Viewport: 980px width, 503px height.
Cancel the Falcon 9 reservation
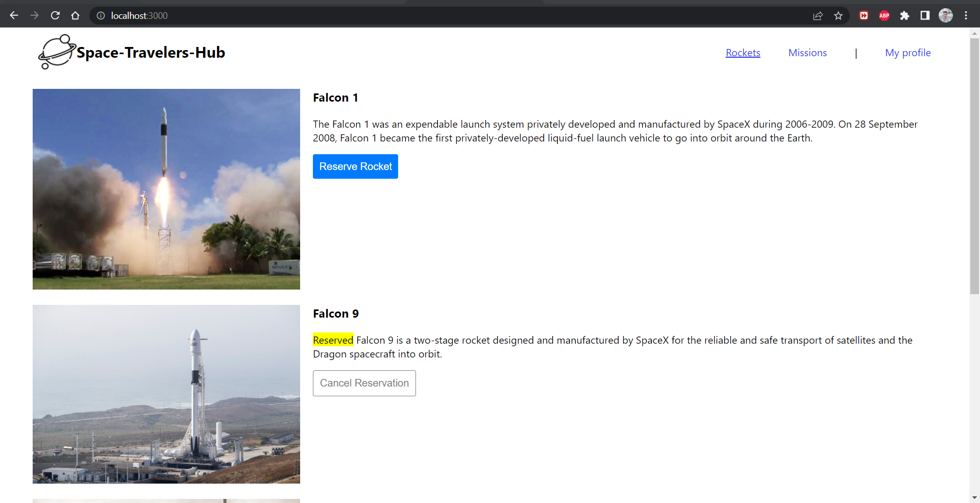click(x=364, y=383)
